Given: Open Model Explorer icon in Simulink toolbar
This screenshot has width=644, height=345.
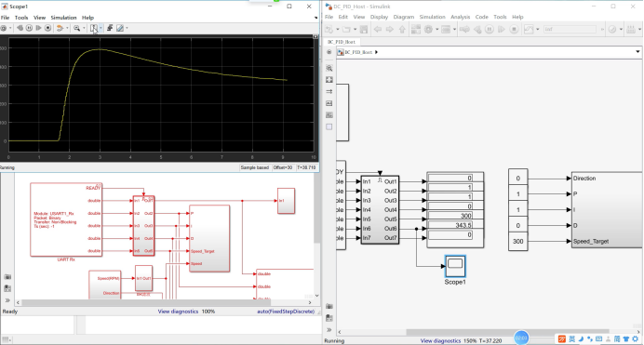Looking at the screenshot, I should (446, 29).
